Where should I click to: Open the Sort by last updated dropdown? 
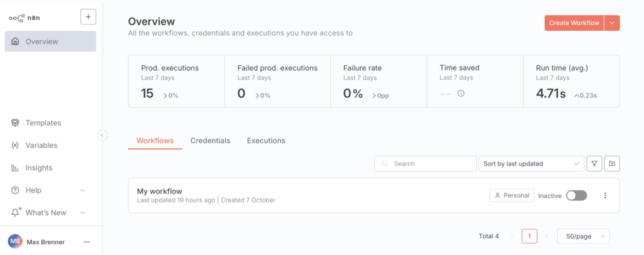point(531,163)
